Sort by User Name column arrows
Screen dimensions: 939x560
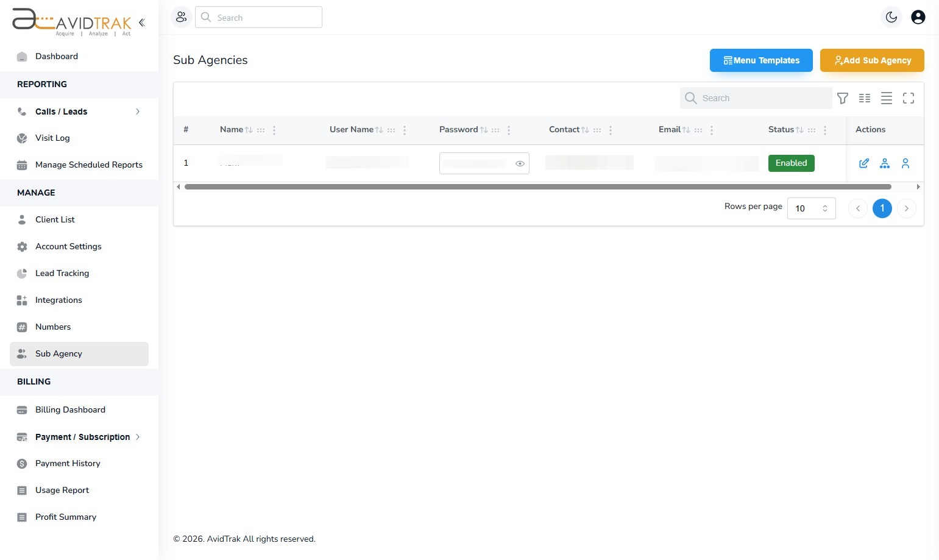[379, 130]
